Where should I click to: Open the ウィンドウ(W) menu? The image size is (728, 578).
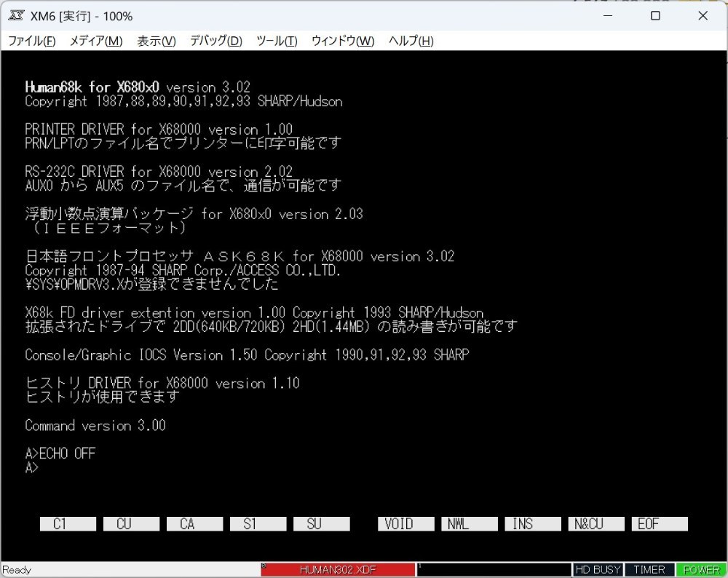coord(343,41)
